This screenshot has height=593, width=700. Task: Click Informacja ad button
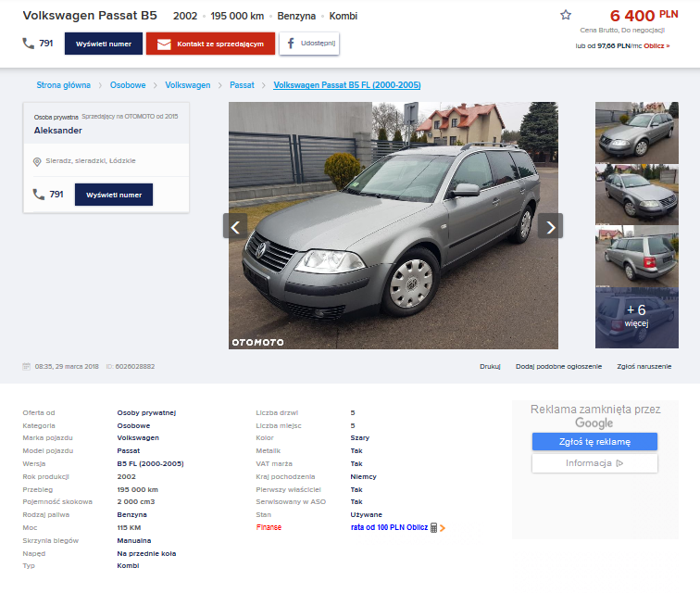click(594, 463)
